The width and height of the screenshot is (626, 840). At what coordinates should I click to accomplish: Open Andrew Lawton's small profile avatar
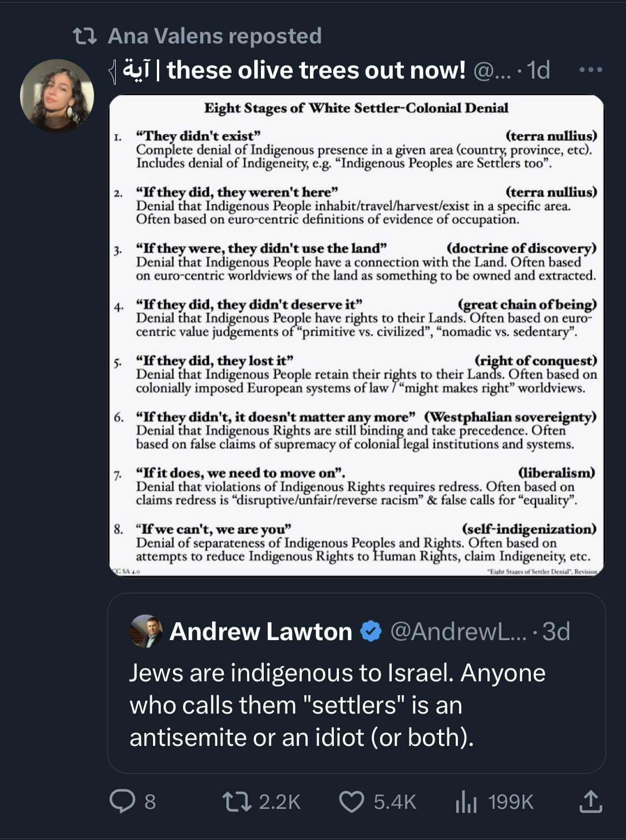(x=146, y=631)
